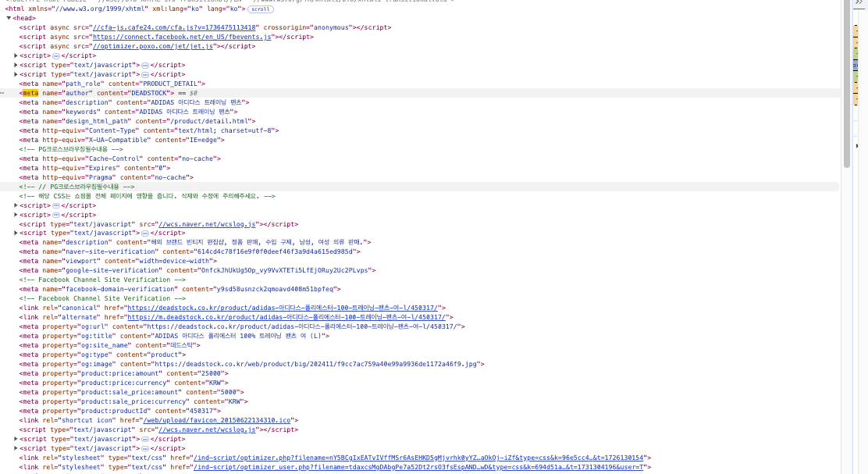Collapse the head element node
The width and height of the screenshot is (868, 474).
click(9, 18)
